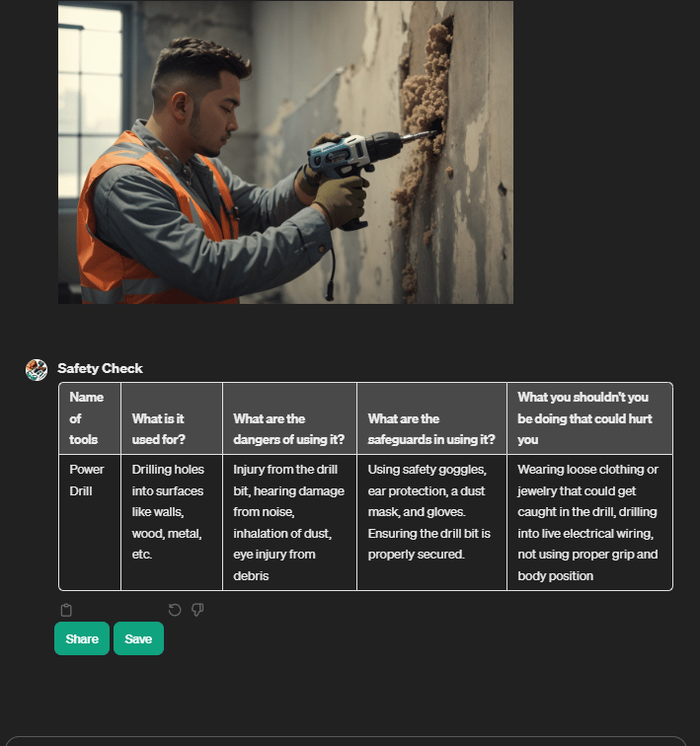
Task: Open the drill worker image thumbnail
Action: [x=285, y=152]
